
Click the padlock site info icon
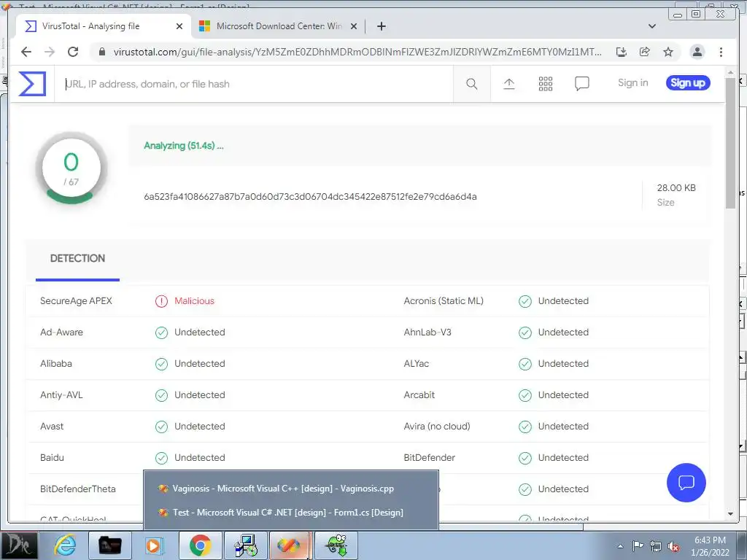(101, 52)
